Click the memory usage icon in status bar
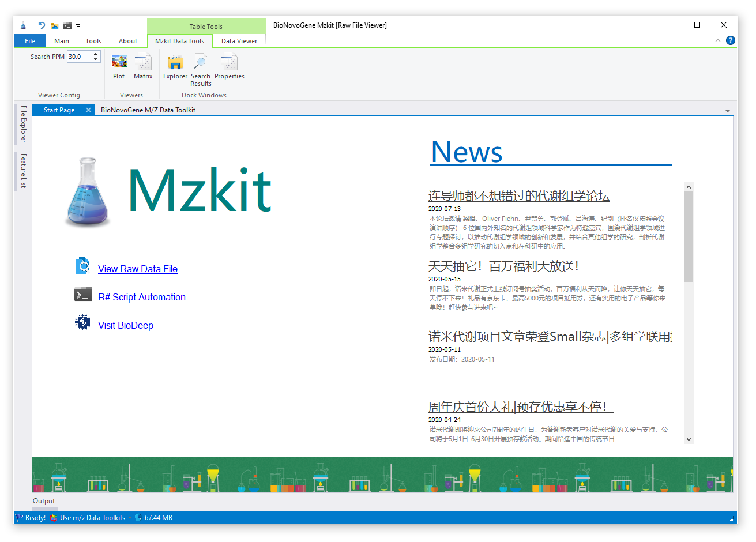The width and height of the screenshot is (756, 542). (138, 518)
